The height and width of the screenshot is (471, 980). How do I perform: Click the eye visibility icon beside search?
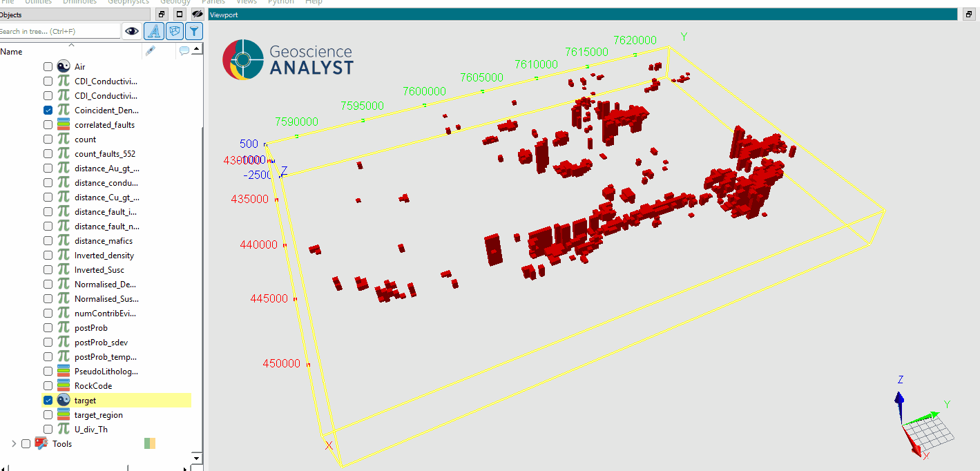pyautogui.click(x=132, y=31)
